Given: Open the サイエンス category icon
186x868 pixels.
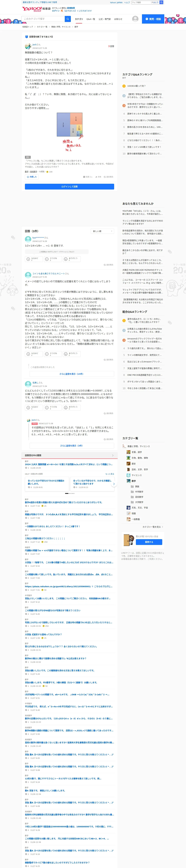Looking at the screenshot, I should tap(128, 475).
